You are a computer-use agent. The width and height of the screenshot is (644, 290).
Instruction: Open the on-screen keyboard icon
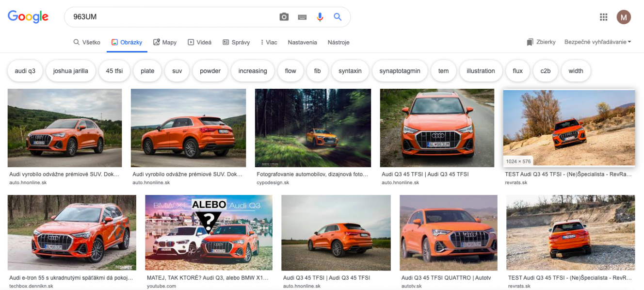click(302, 17)
